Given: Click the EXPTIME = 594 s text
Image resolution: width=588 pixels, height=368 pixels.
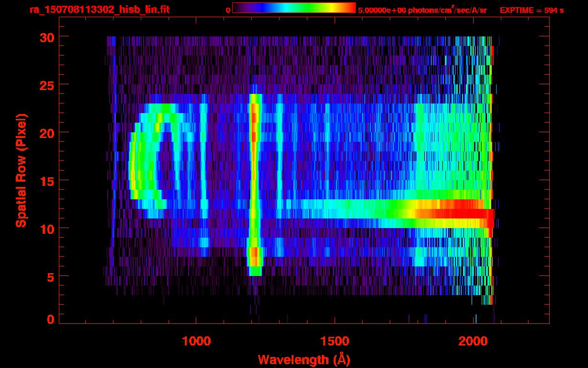Looking at the screenshot, I should click(x=531, y=10).
